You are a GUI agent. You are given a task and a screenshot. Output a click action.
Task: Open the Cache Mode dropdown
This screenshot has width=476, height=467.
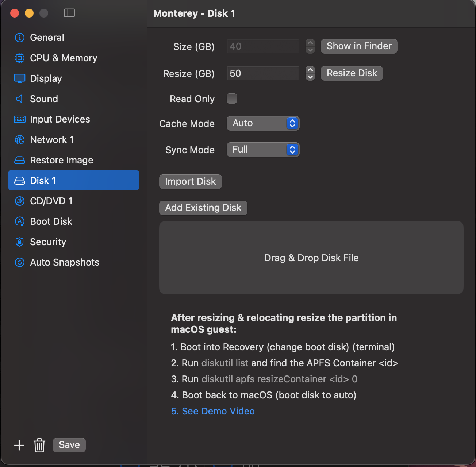pos(263,123)
